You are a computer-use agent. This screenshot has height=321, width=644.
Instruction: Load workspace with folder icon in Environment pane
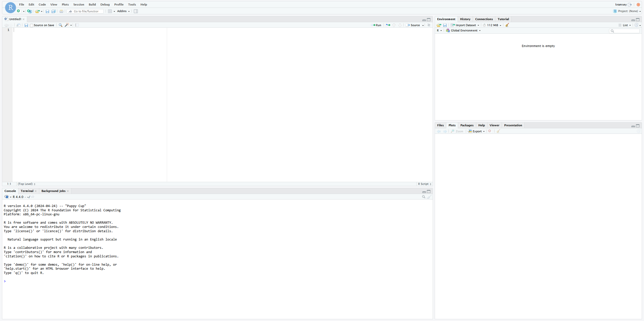pyautogui.click(x=439, y=25)
